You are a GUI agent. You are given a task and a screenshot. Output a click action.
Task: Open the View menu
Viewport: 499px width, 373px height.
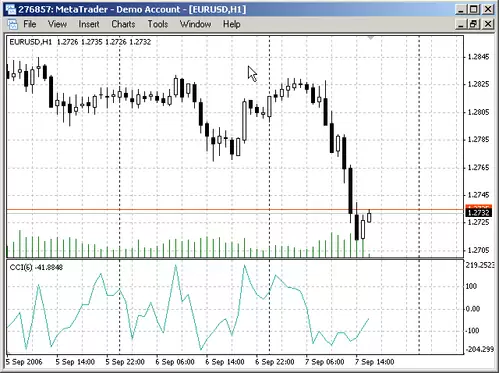click(x=57, y=24)
